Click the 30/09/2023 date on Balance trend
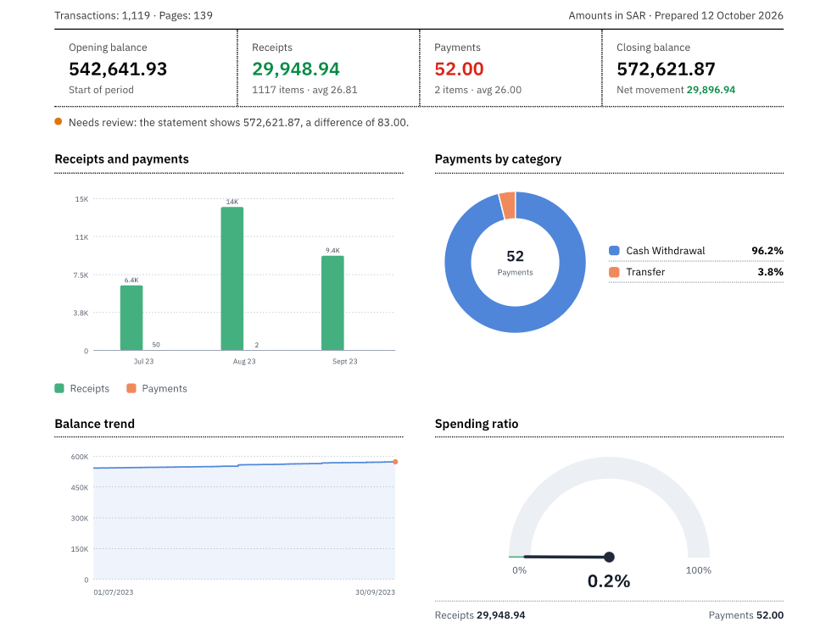837x644 pixels. pyautogui.click(x=376, y=592)
